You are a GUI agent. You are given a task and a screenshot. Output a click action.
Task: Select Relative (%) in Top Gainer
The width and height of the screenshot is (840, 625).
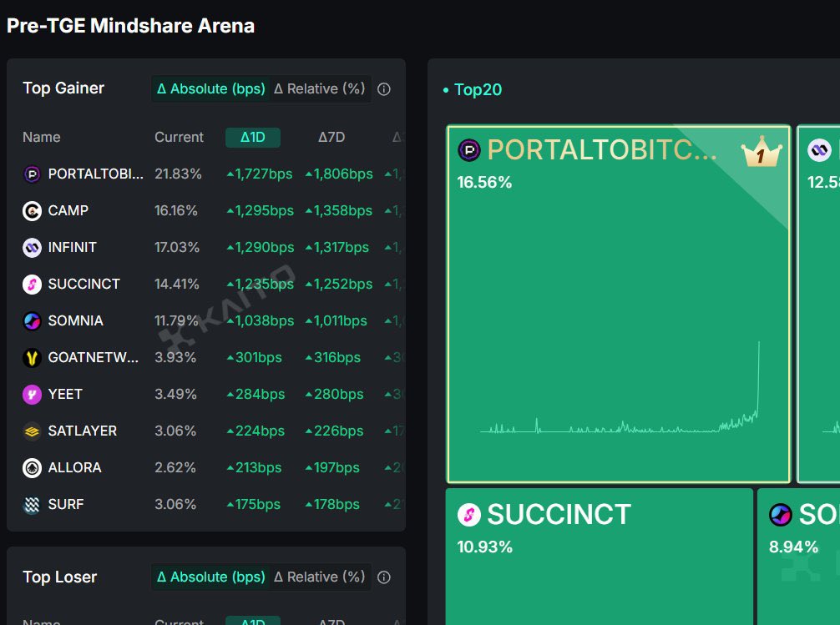click(319, 89)
